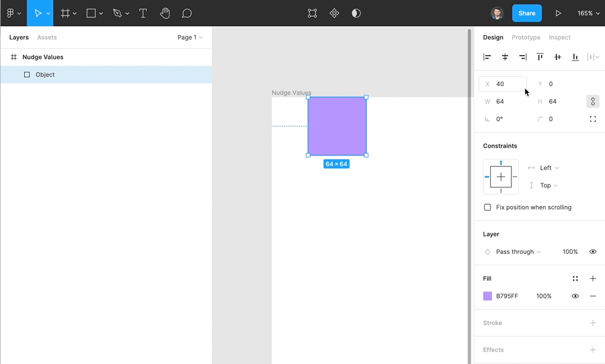Viewport: 605px width, 364px height.
Task: Click Align bottom icon
Action: pyautogui.click(x=575, y=57)
